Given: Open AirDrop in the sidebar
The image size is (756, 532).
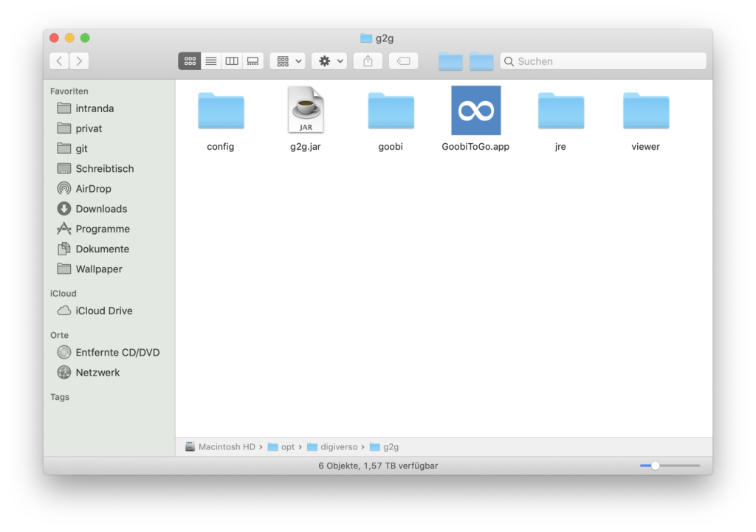Looking at the screenshot, I should tap(109, 189).
